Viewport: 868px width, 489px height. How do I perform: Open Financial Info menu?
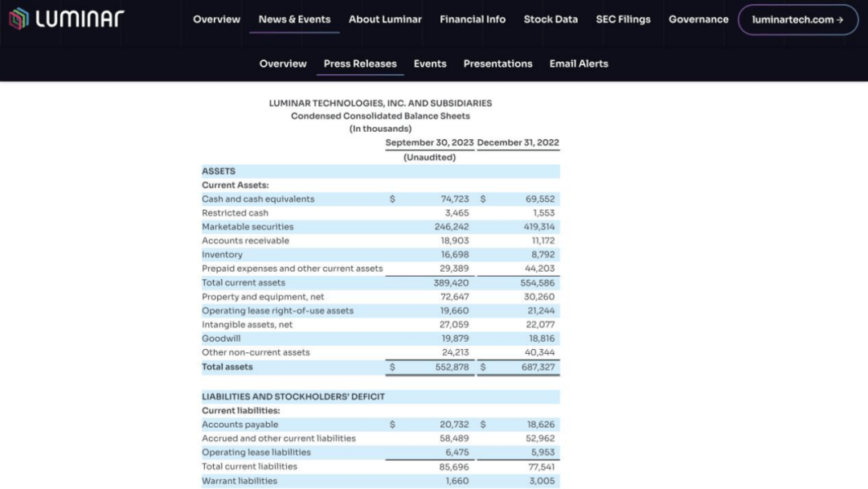[x=473, y=19]
